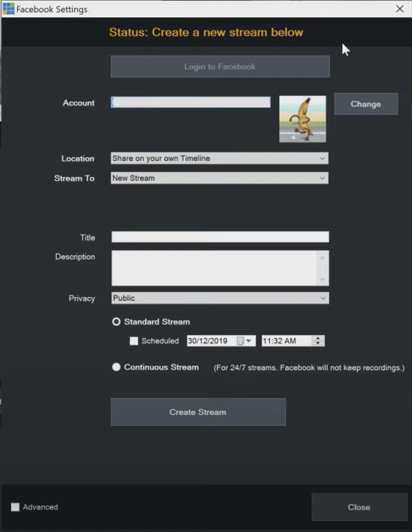Decrease the time with the down stepper arrow
The height and width of the screenshot is (532, 412).
coord(318,343)
